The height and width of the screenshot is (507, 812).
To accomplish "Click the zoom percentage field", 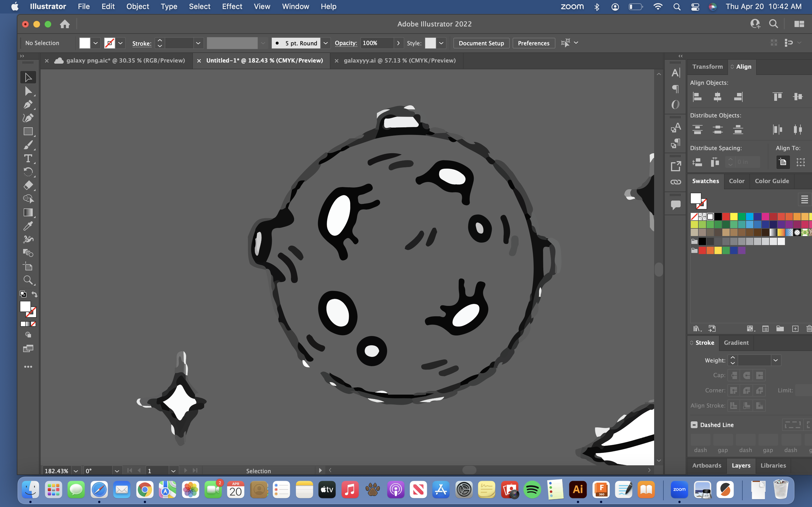I will pyautogui.click(x=56, y=470).
